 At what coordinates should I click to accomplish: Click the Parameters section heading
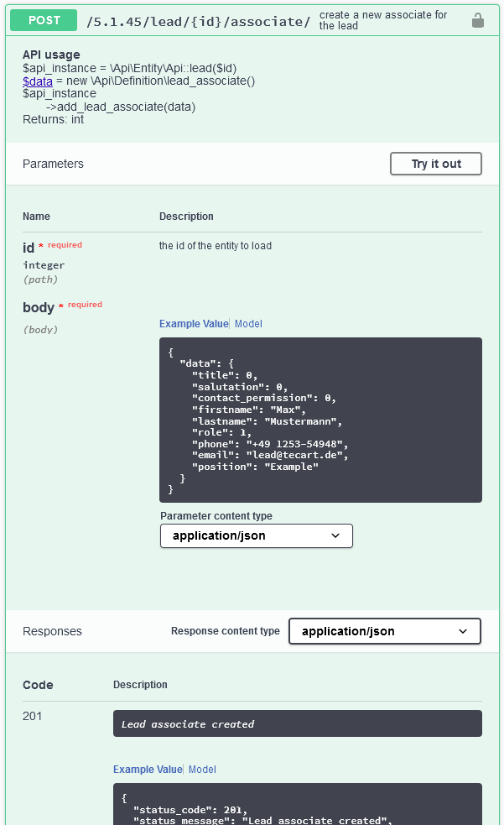coord(53,164)
